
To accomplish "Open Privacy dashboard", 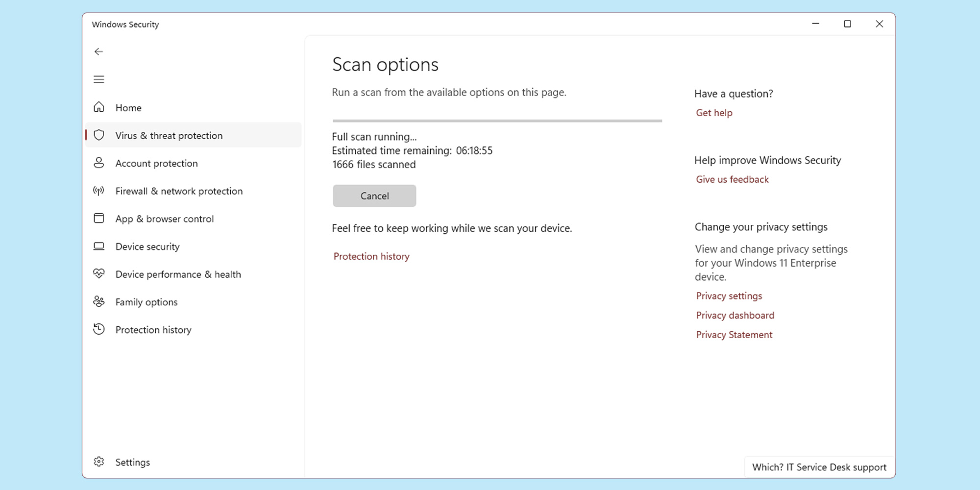I will (x=735, y=315).
